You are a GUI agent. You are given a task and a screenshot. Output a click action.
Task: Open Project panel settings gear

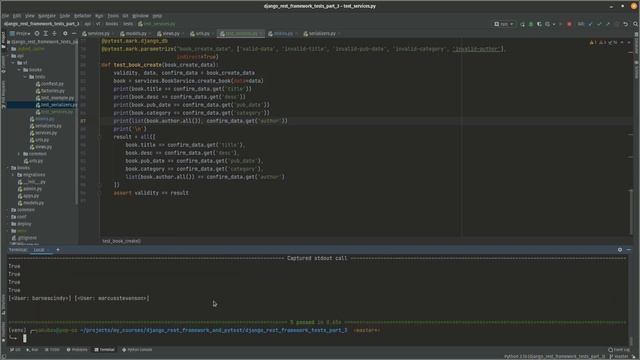65,33
